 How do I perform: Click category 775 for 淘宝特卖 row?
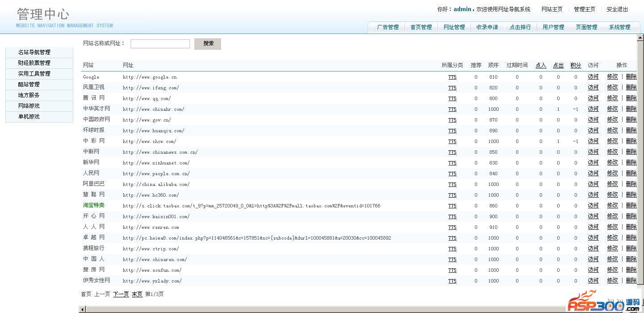pos(452,206)
